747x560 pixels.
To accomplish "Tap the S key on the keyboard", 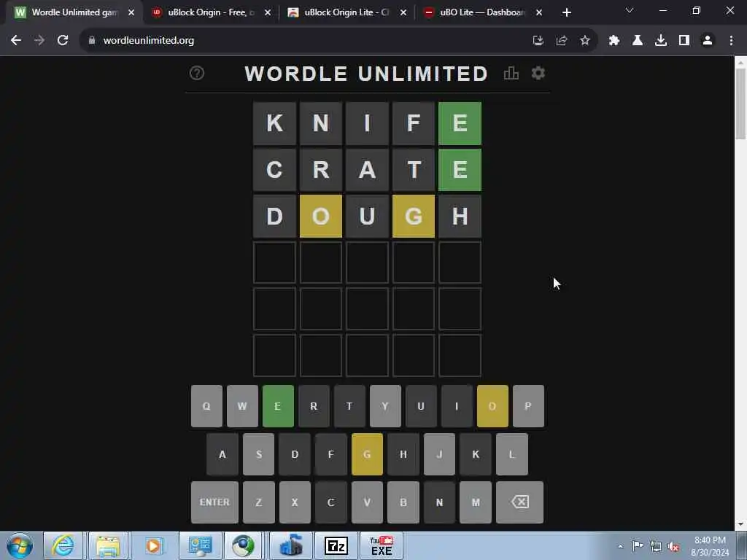I will coord(259,454).
